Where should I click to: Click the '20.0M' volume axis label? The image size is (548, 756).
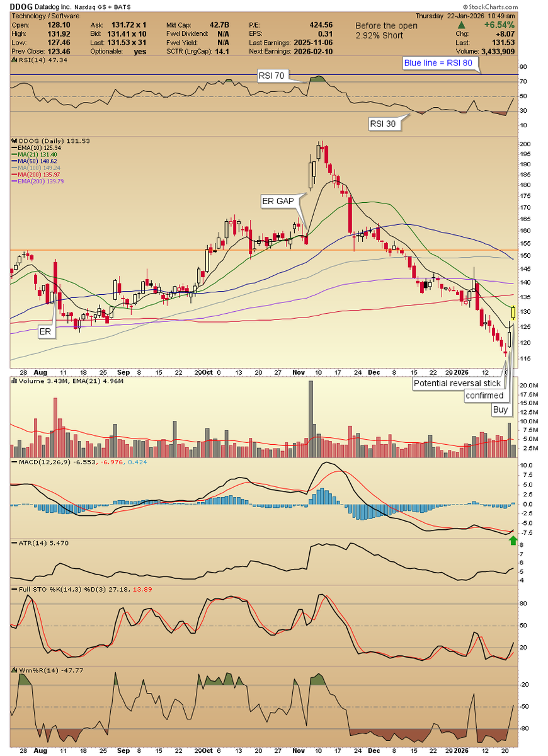528,385
